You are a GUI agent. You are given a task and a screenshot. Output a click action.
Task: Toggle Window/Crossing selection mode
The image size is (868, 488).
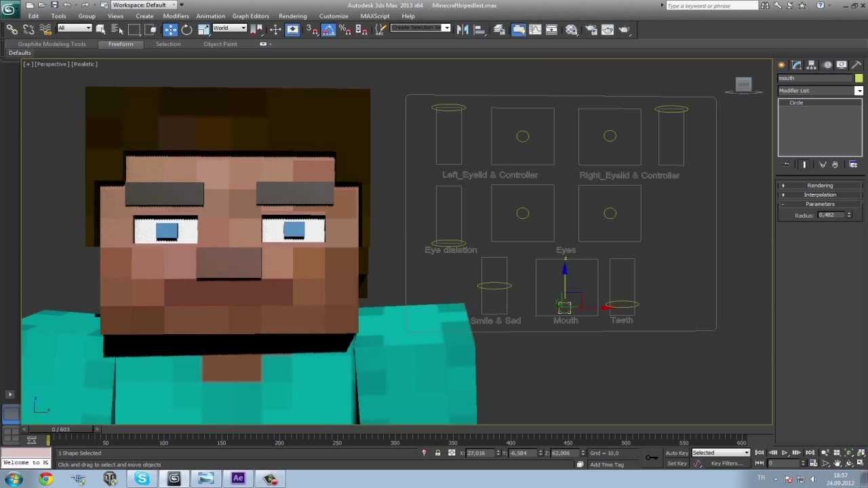pyautogui.click(x=151, y=29)
